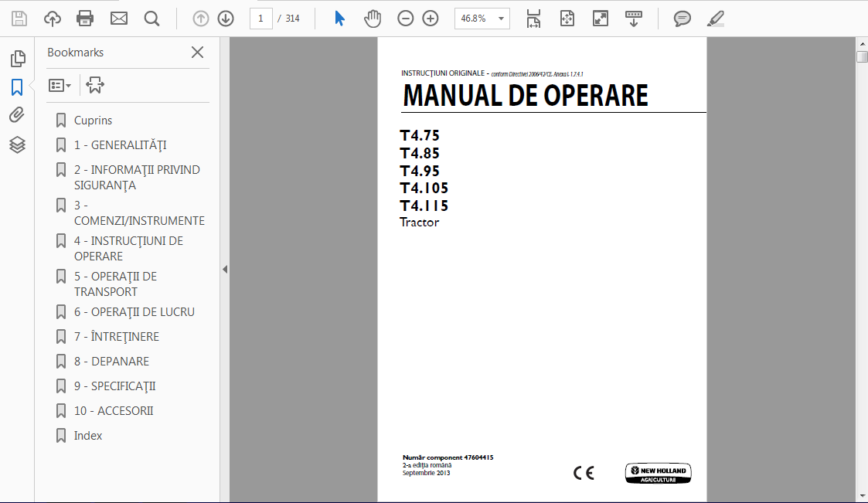The image size is (868, 503).
Task: Open the read mode scrolling tool
Action: pos(633,19)
